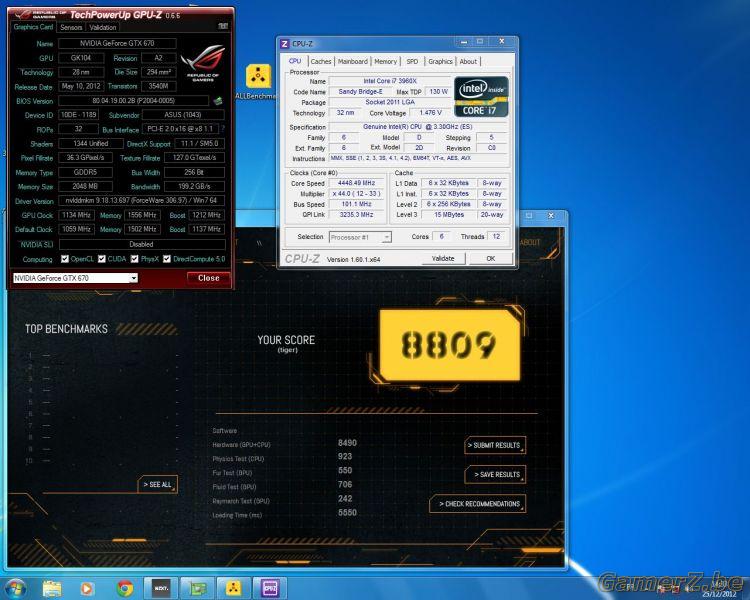Open the Caches tab in CPU-Z
The height and width of the screenshot is (600, 750).
pyautogui.click(x=320, y=62)
